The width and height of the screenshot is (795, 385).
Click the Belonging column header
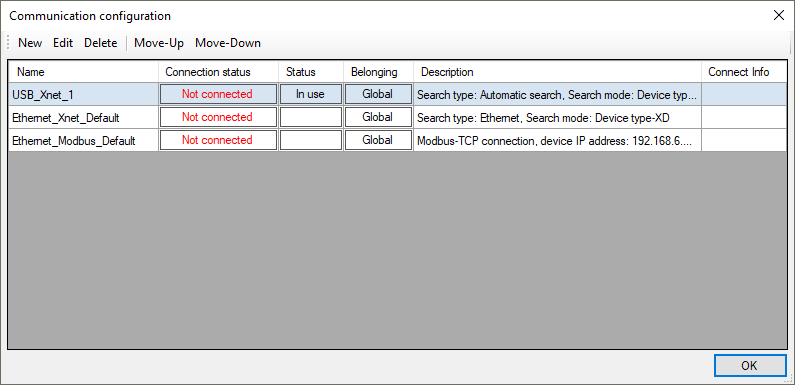[x=379, y=72]
